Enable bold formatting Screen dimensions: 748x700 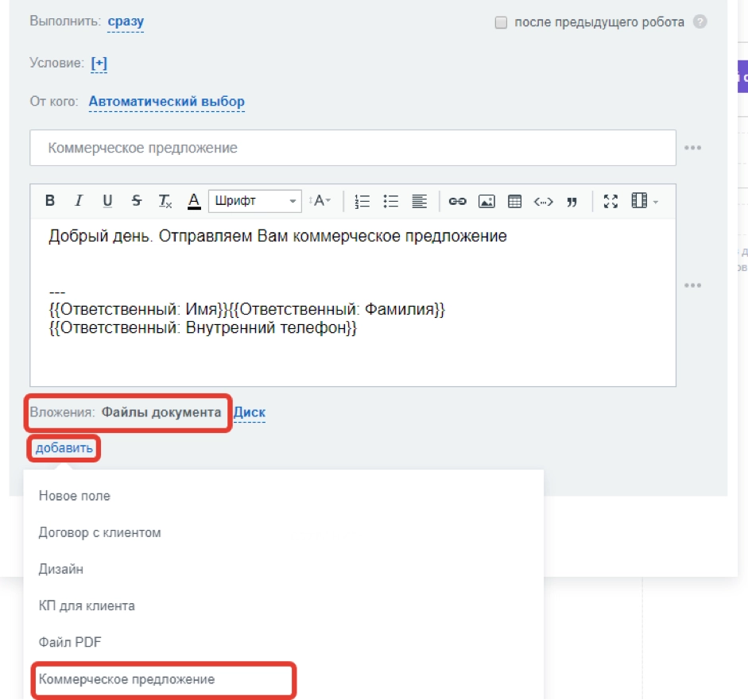[x=49, y=201]
